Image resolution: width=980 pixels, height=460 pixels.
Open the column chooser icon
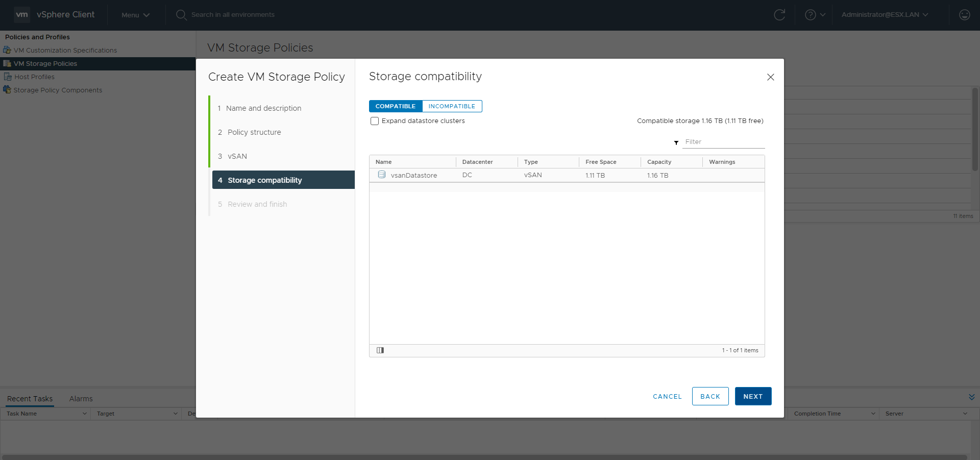(x=380, y=350)
